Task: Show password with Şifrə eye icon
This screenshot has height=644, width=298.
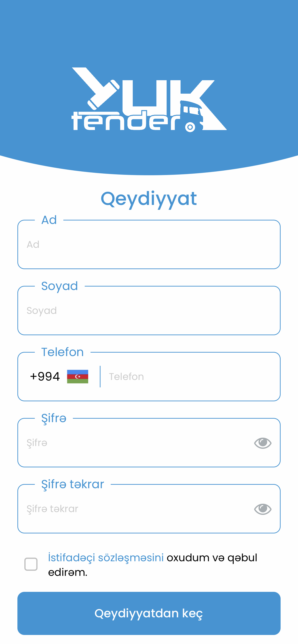Action: coord(262,443)
